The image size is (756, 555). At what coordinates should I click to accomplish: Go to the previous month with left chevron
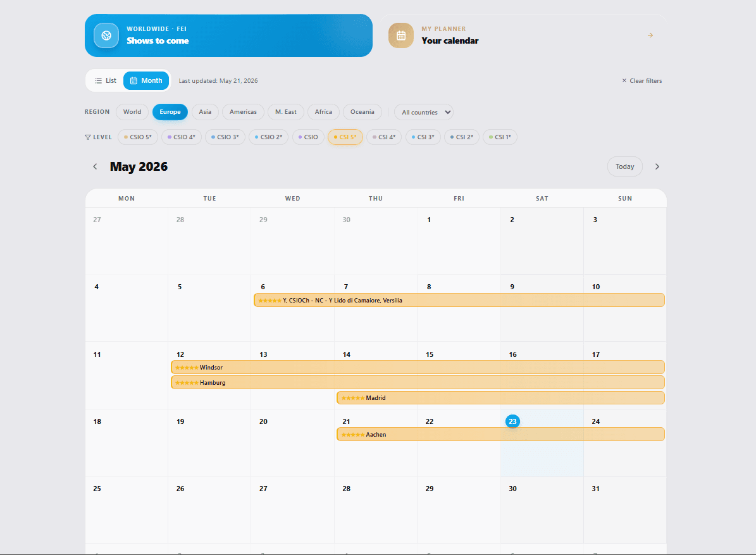[95, 166]
